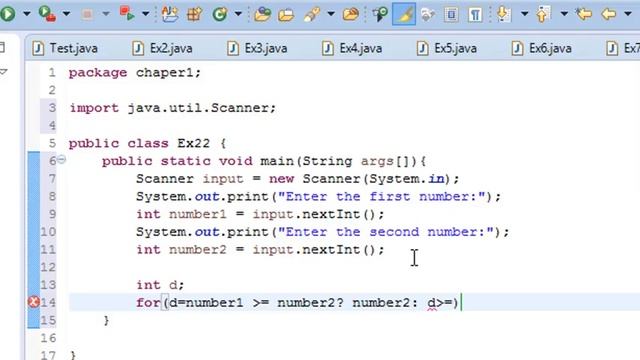Open the Run configurations dropdown arrow

pos(27,14)
